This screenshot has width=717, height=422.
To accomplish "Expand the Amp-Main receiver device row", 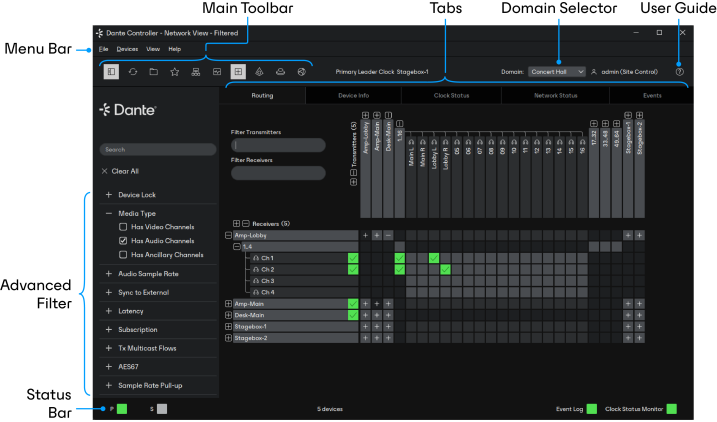I will pyautogui.click(x=228, y=304).
